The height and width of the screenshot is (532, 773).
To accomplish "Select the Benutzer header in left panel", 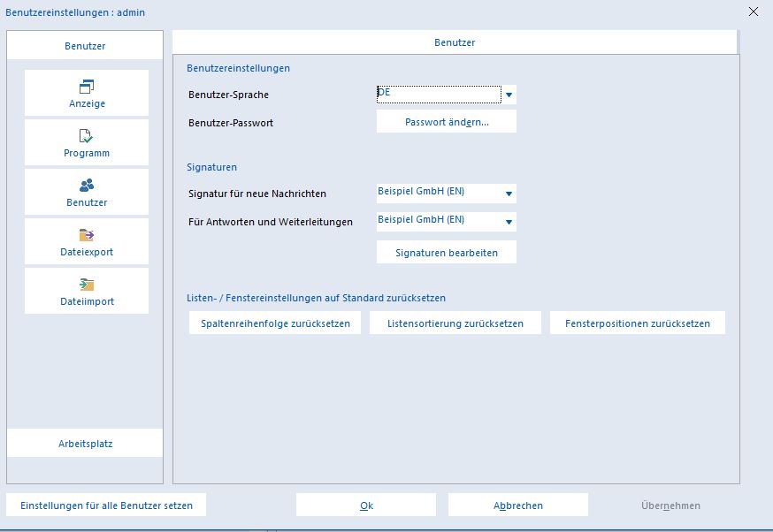I will pyautogui.click(x=85, y=46).
